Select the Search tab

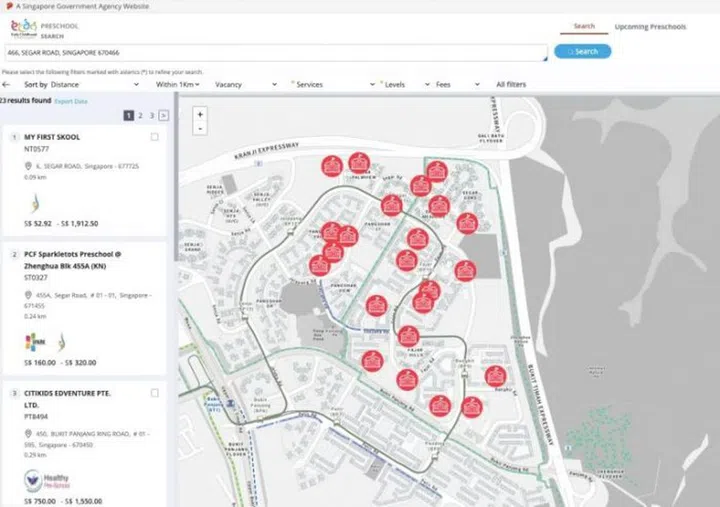pos(584,26)
